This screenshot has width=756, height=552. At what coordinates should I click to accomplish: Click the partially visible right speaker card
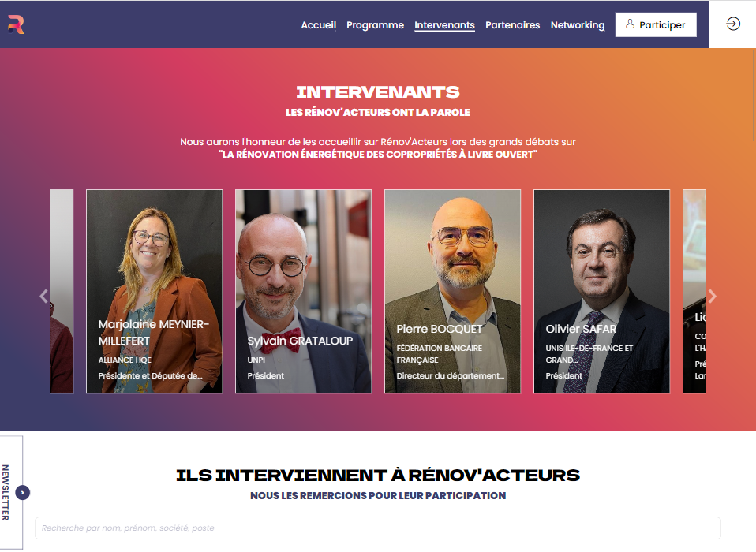(694, 292)
